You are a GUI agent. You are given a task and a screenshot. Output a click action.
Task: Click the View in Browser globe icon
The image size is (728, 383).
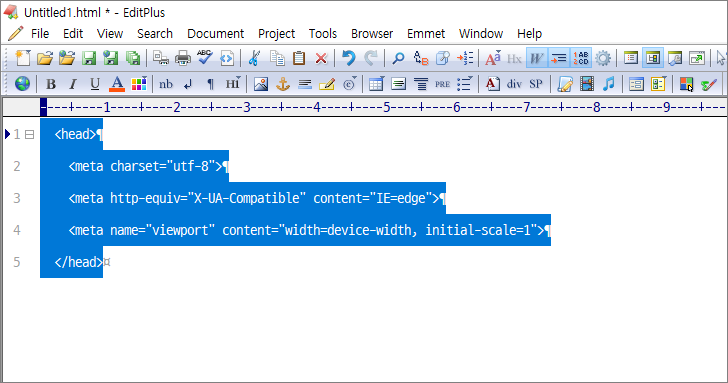point(22,84)
